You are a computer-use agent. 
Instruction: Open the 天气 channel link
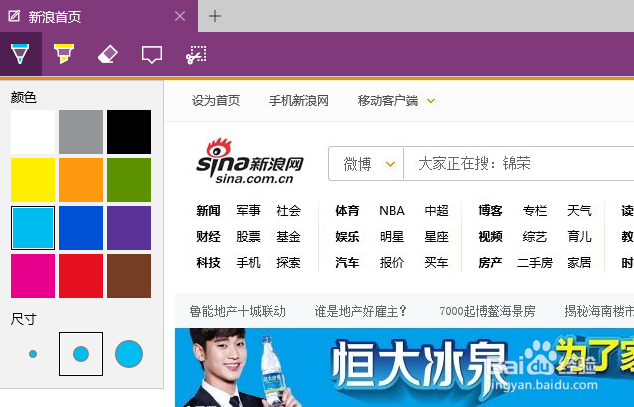579,211
